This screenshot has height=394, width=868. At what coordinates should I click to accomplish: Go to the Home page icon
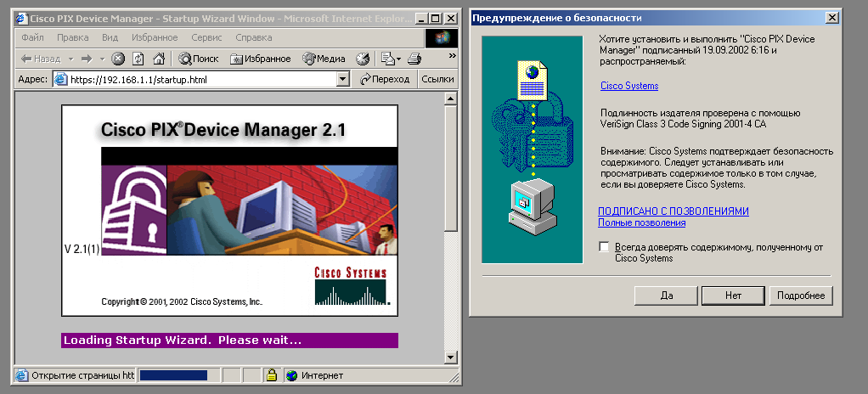[x=159, y=59]
